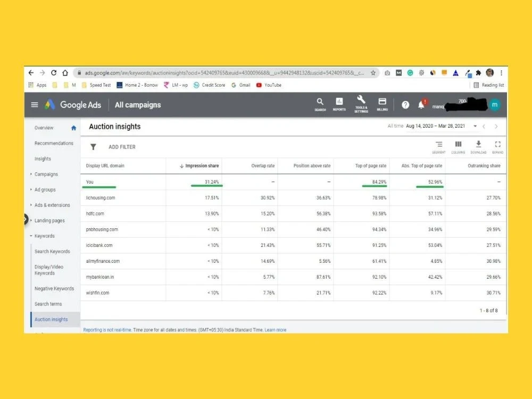Expand Landing pages in the sidebar
The image size is (532, 399).
point(49,221)
